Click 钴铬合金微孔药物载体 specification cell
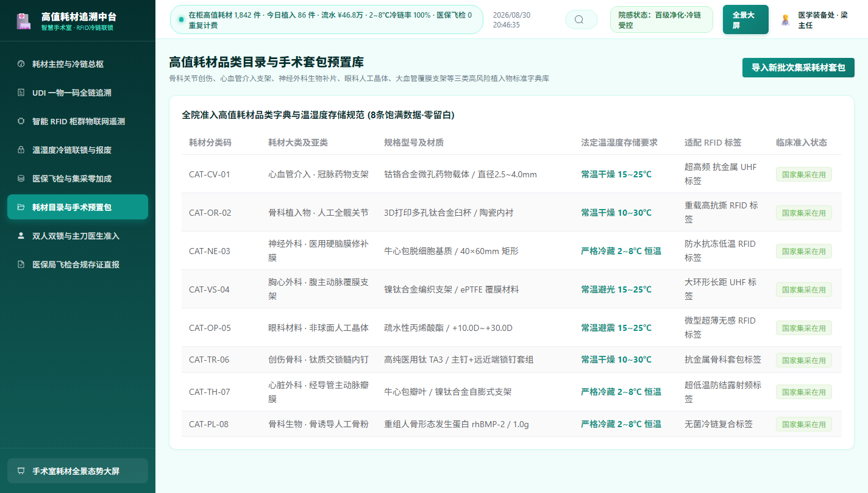The image size is (868, 493). point(460,174)
